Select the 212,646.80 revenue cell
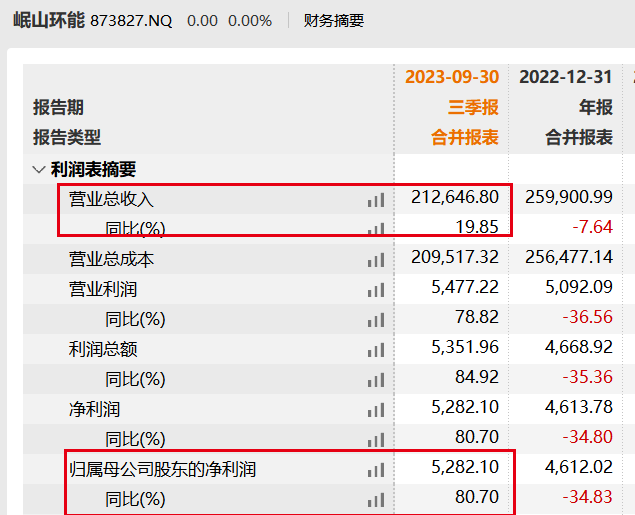The image size is (635, 515). click(x=455, y=198)
